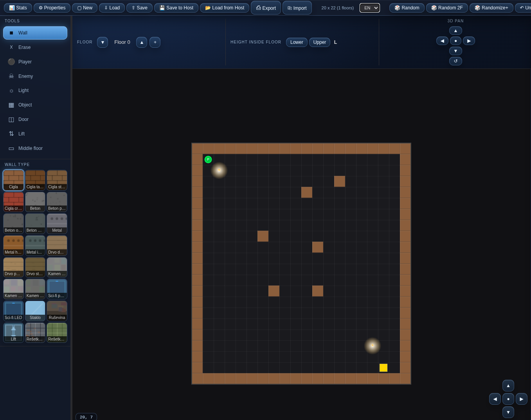Image resolution: width=531 pixels, height=420 pixels.
Task: Click the Save to Host button
Action: tap(176, 7)
